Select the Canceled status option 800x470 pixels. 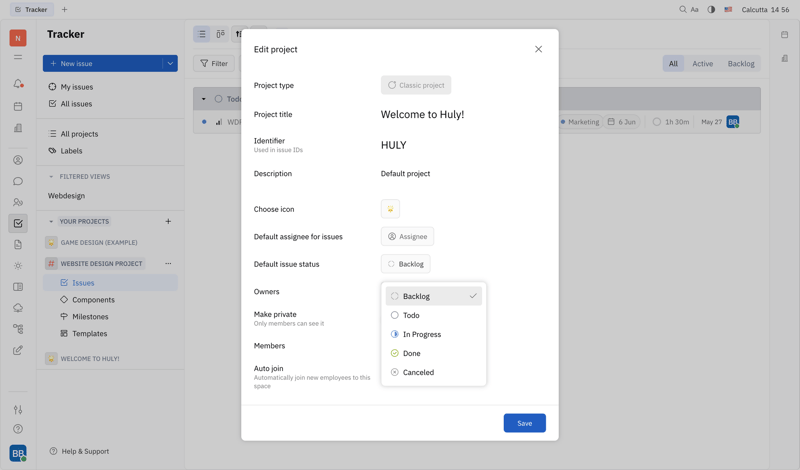point(434,372)
